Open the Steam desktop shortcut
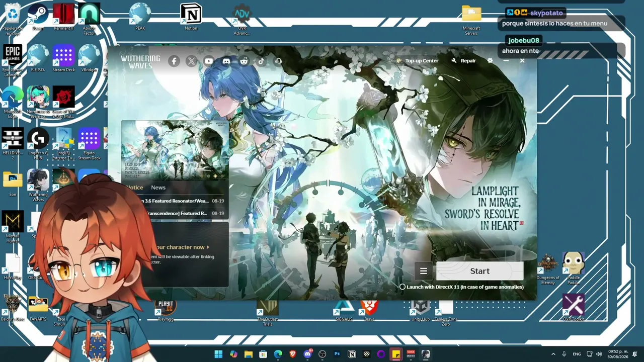The width and height of the screenshot is (644, 362). (38, 16)
